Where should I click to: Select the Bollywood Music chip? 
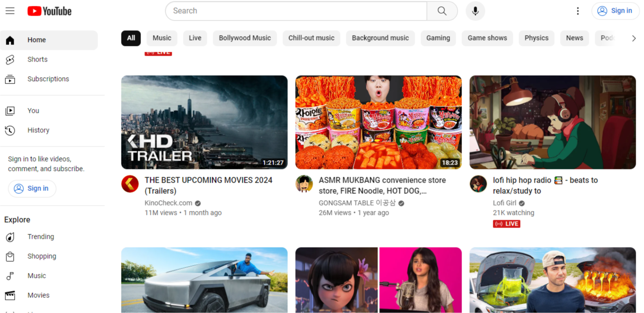tap(245, 38)
